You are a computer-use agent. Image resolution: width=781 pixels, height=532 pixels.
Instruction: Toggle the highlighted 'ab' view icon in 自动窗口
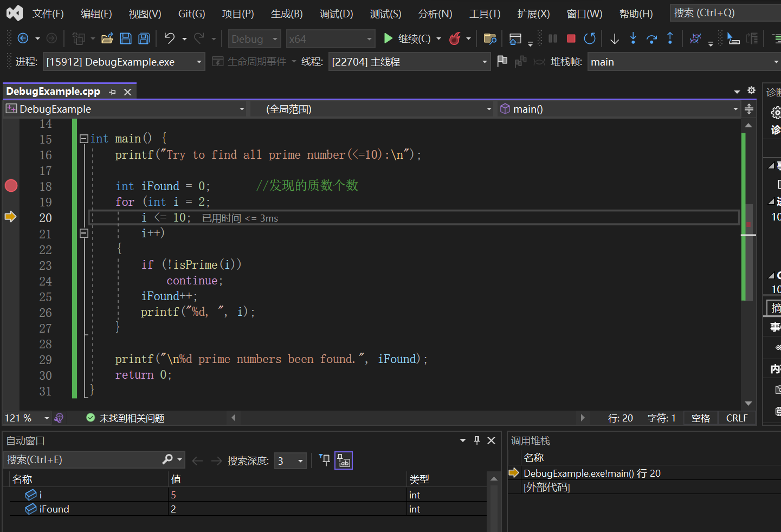tap(344, 460)
